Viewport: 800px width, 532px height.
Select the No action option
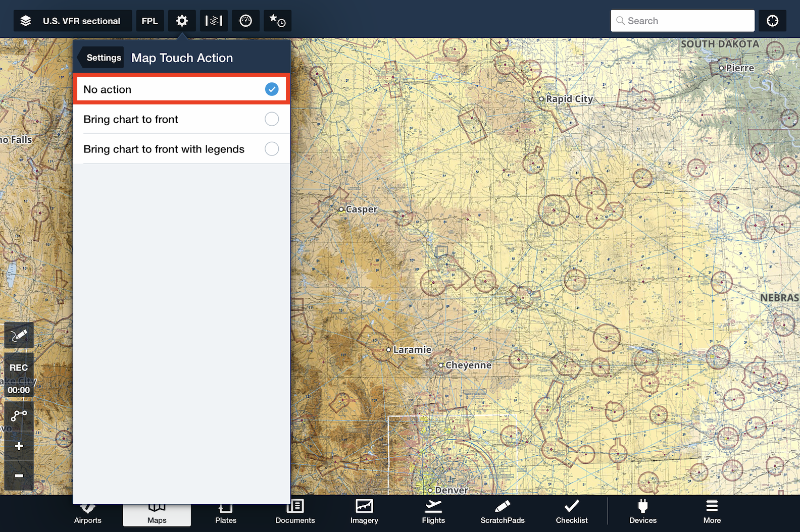pyautogui.click(x=182, y=89)
